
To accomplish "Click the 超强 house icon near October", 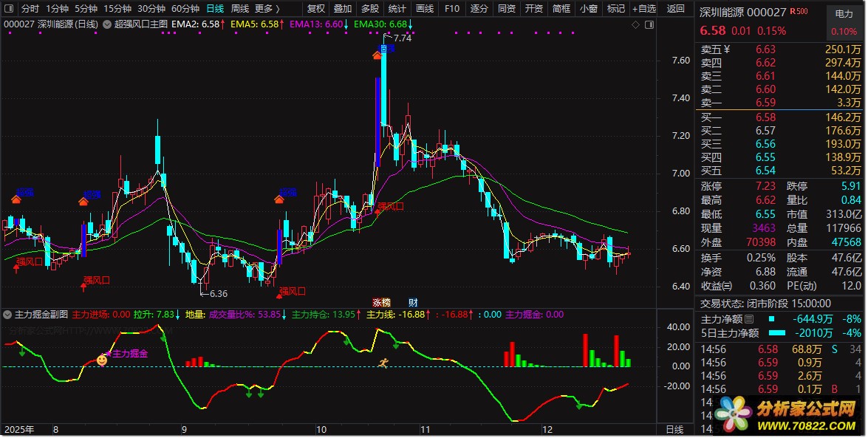I will pos(279,199).
